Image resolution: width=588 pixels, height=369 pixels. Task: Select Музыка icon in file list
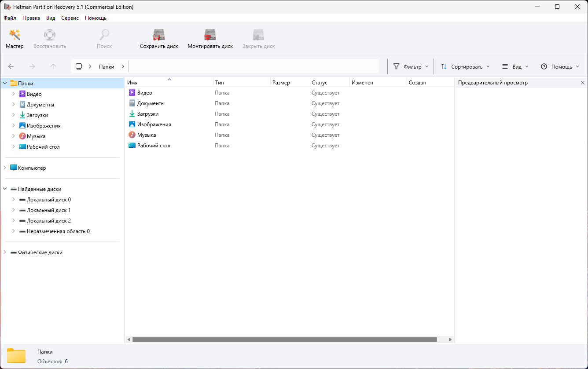132,135
